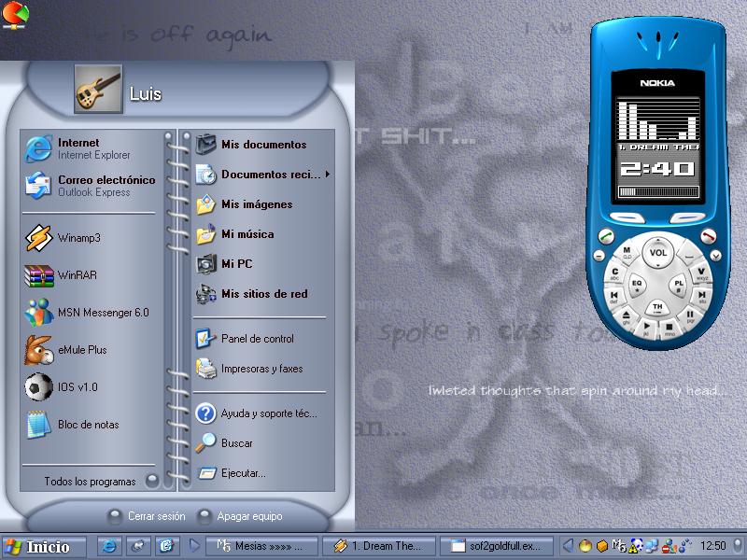Click third quick launch icon next to arrow

point(167,546)
